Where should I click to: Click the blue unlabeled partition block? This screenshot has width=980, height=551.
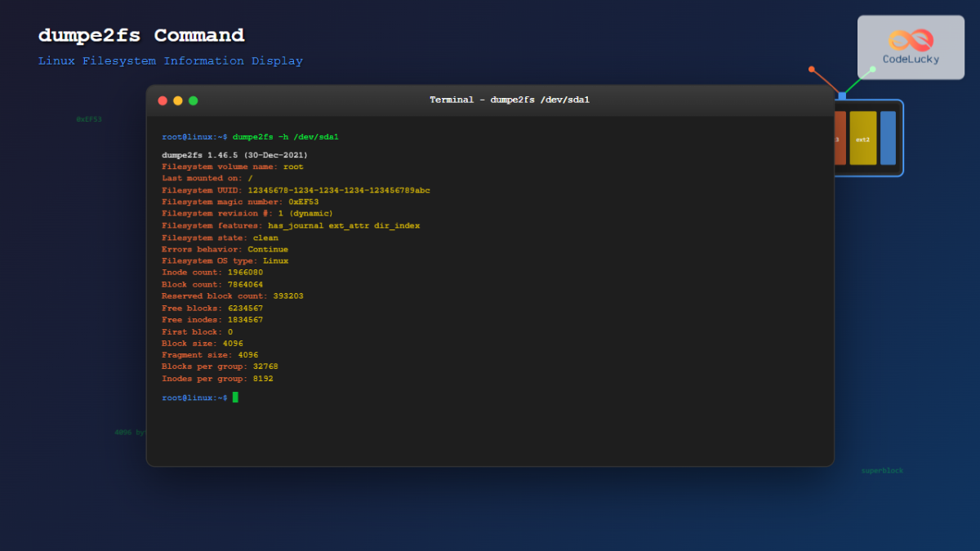pos(889,137)
